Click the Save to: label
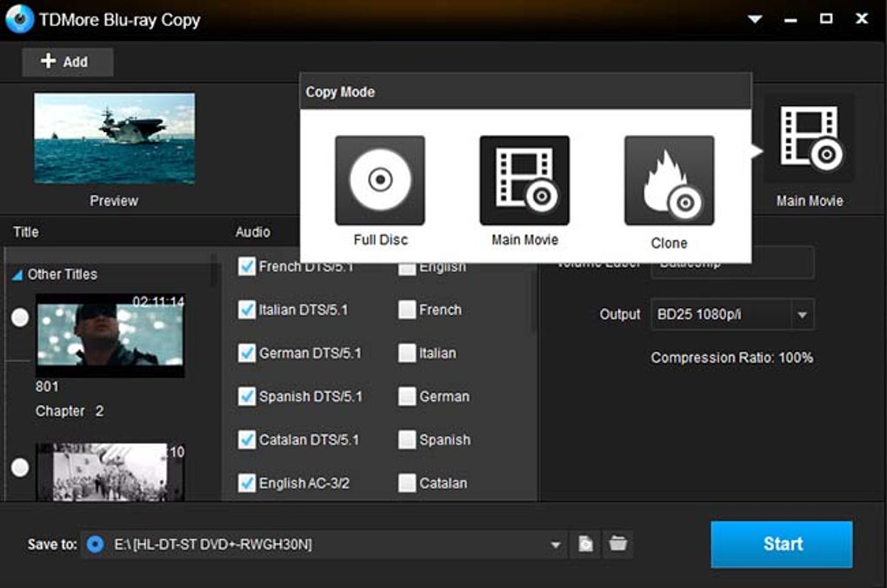Image resolution: width=887 pixels, height=588 pixels. click(52, 545)
